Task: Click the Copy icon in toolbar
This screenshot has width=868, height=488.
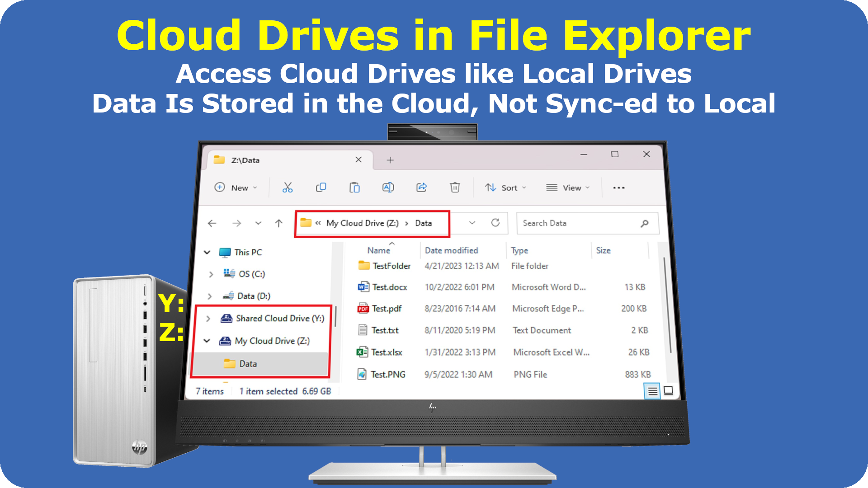Action: click(321, 188)
